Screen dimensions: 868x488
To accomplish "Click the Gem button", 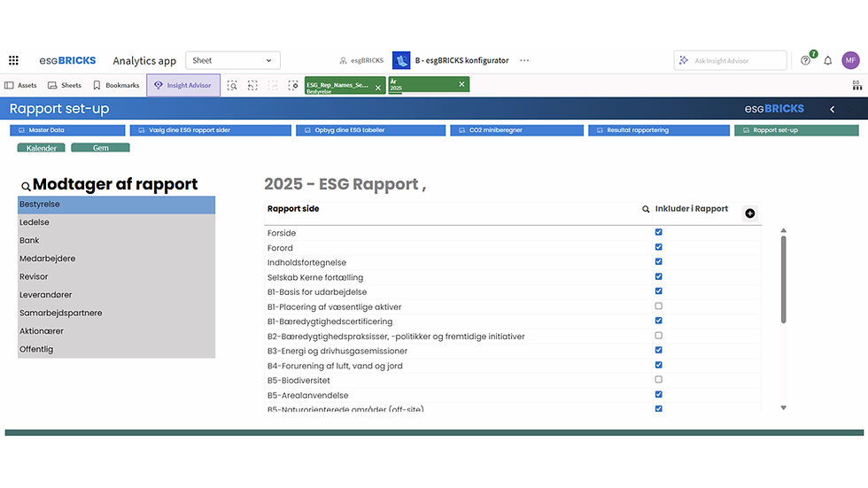I will pyautogui.click(x=100, y=148).
